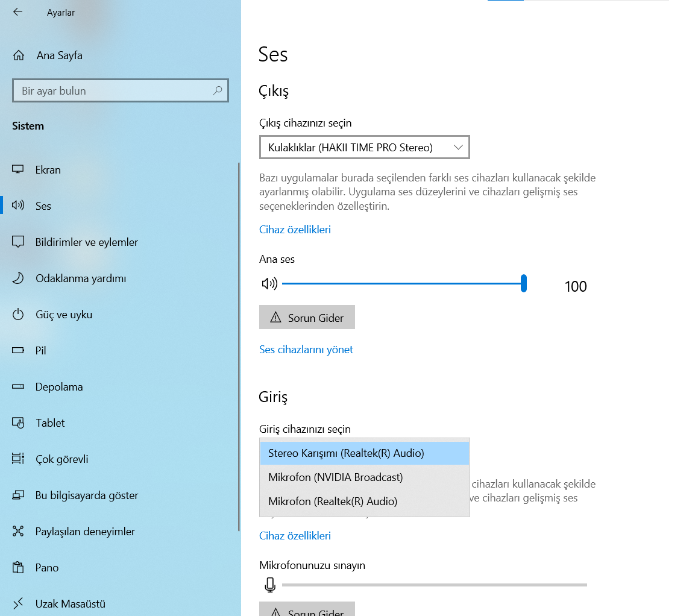The width and height of the screenshot is (695, 616).
Task: Click the Ekran monitor icon
Action: (x=18, y=169)
